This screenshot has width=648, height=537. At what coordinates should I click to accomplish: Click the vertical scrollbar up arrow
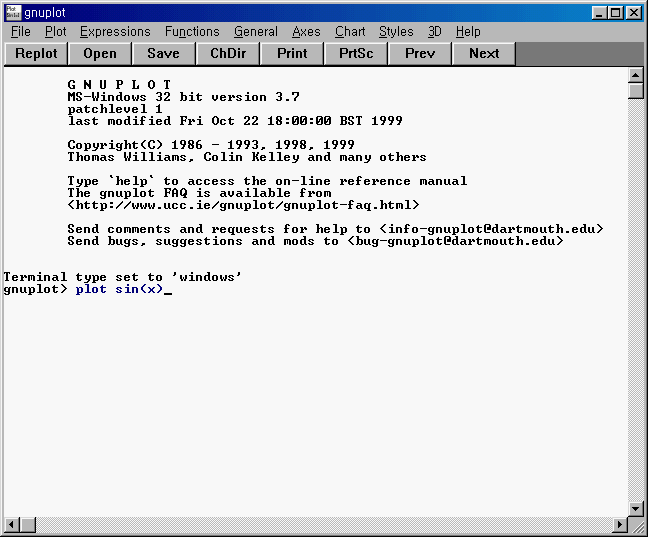click(635, 75)
